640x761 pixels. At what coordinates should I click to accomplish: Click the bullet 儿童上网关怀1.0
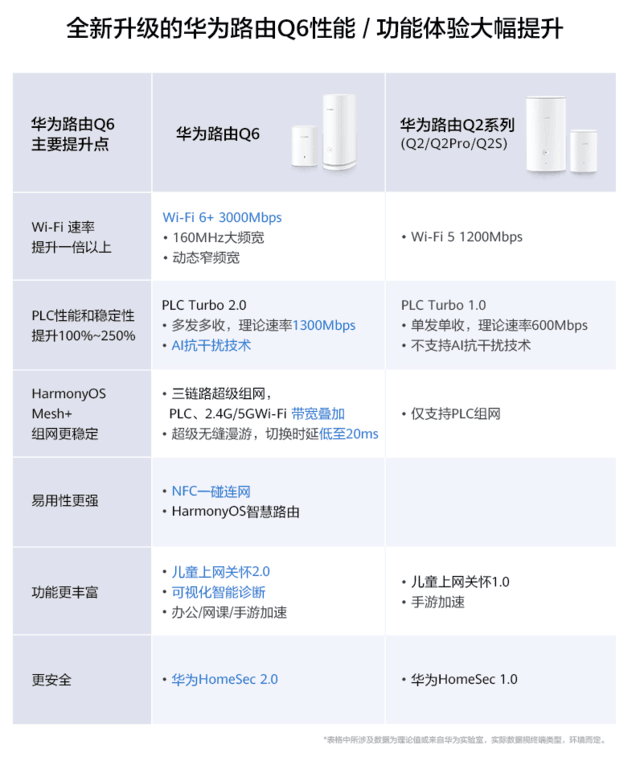pyautogui.click(x=455, y=582)
